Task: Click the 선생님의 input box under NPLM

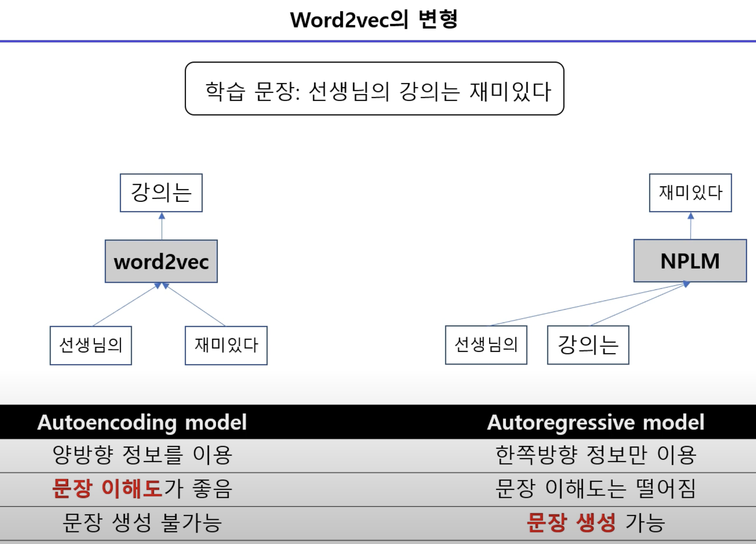Action: pyautogui.click(x=486, y=345)
